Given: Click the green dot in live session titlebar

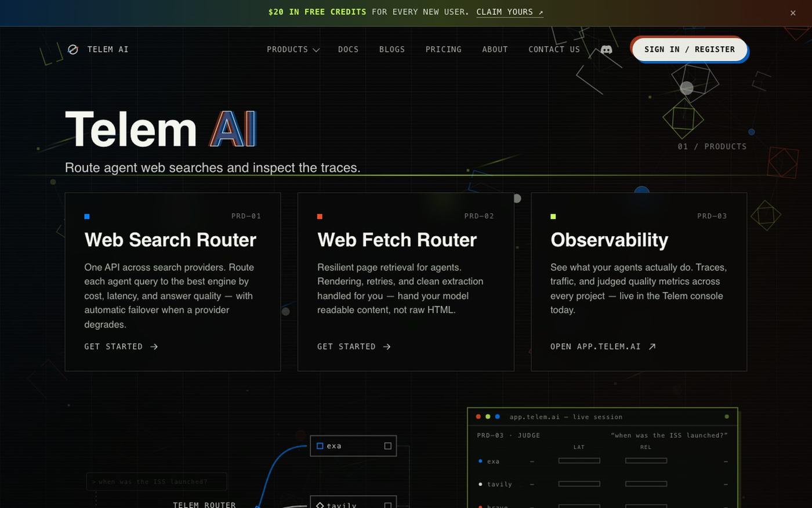Looking at the screenshot, I should pyautogui.click(x=488, y=416).
